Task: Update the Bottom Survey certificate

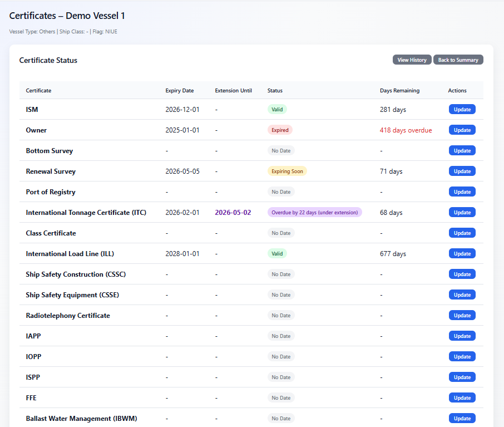Action: click(462, 150)
